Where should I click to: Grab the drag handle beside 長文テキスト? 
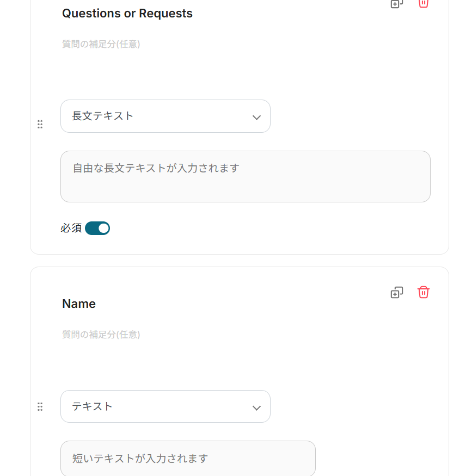click(40, 125)
